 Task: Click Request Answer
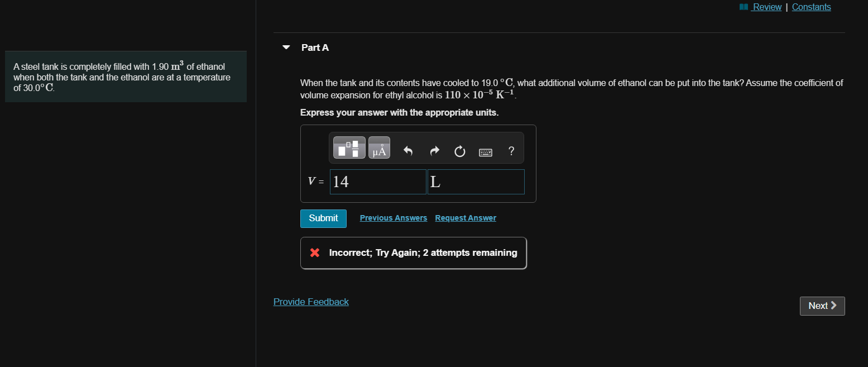click(465, 217)
